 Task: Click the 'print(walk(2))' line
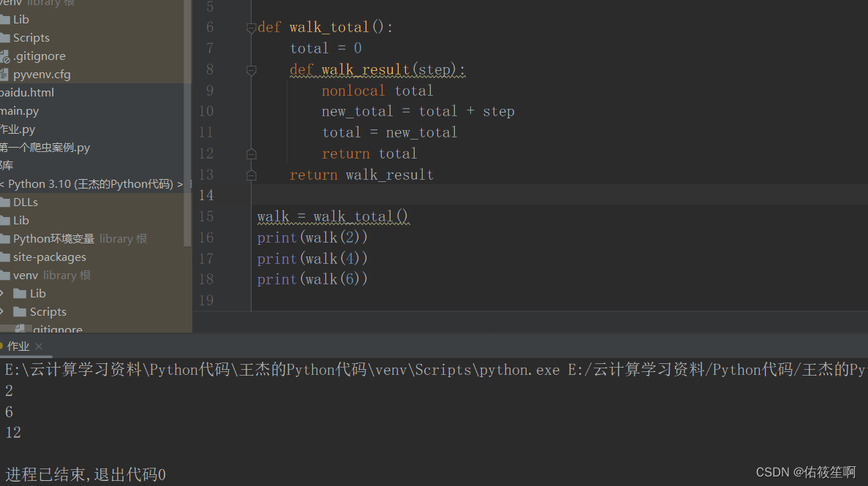312,238
